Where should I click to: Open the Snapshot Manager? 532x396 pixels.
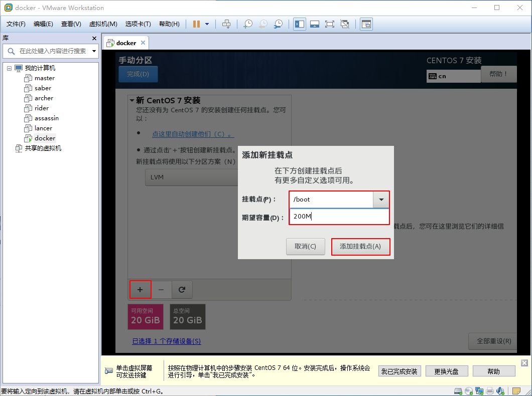(x=279, y=24)
